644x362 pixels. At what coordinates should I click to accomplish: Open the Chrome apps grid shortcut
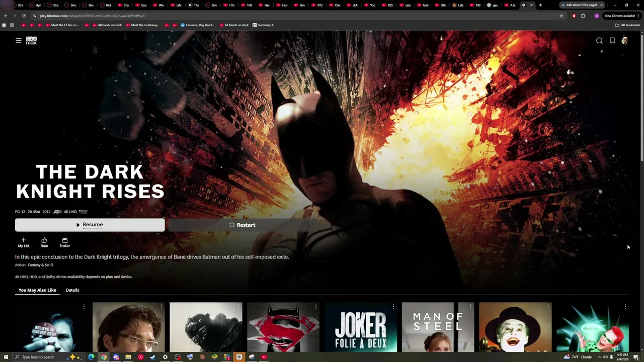(x=12, y=25)
